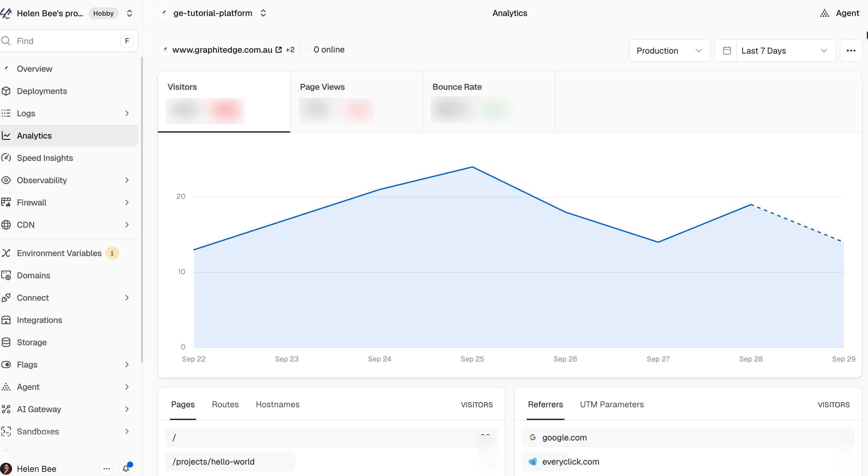
Task: Click the Helen Bee avatar
Action: point(6,468)
